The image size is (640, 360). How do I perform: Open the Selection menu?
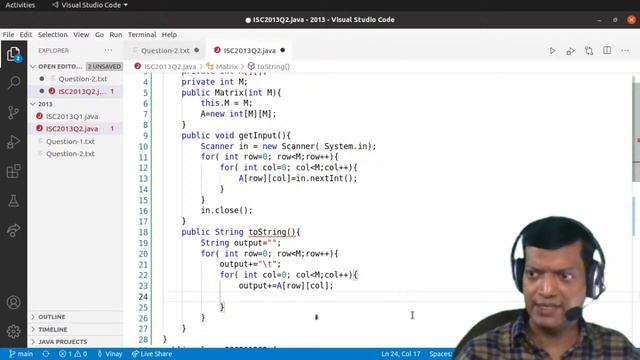click(x=53, y=35)
